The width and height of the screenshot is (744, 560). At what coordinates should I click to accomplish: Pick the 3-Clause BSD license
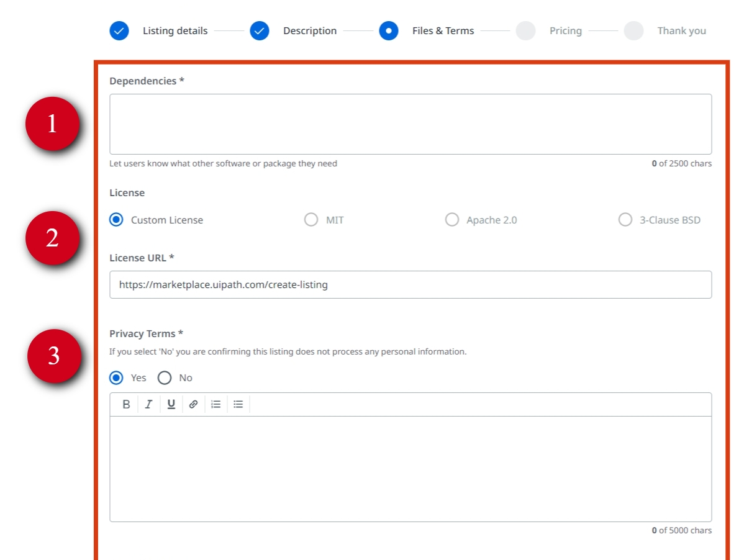click(625, 220)
